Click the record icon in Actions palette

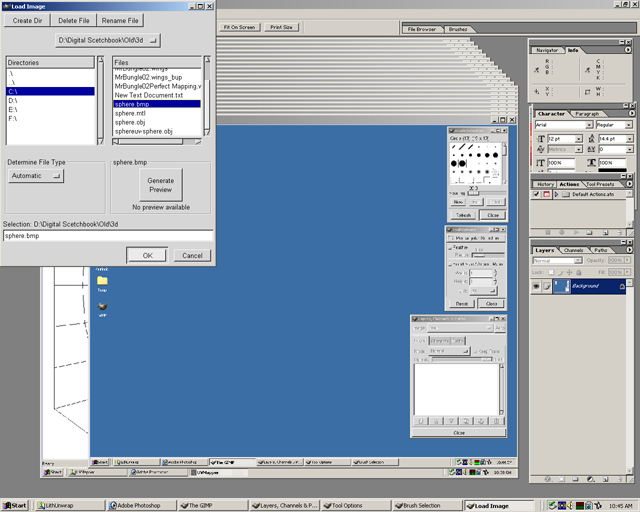562,232
